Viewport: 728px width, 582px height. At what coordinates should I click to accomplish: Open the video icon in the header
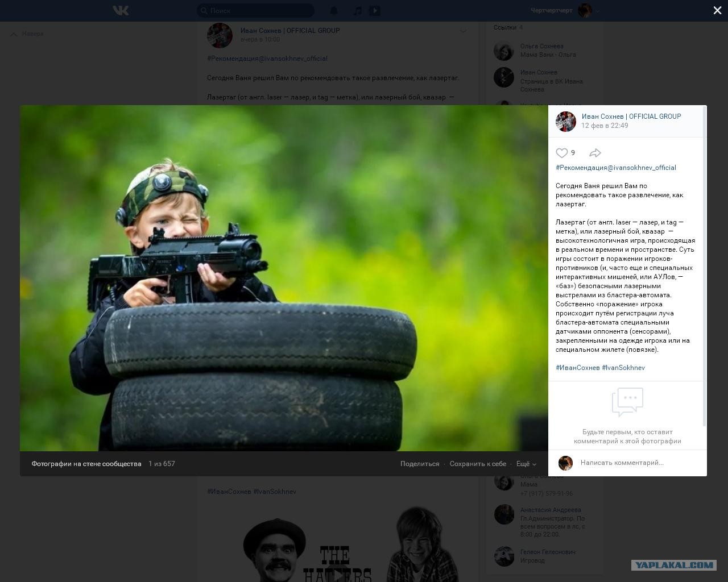point(374,10)
